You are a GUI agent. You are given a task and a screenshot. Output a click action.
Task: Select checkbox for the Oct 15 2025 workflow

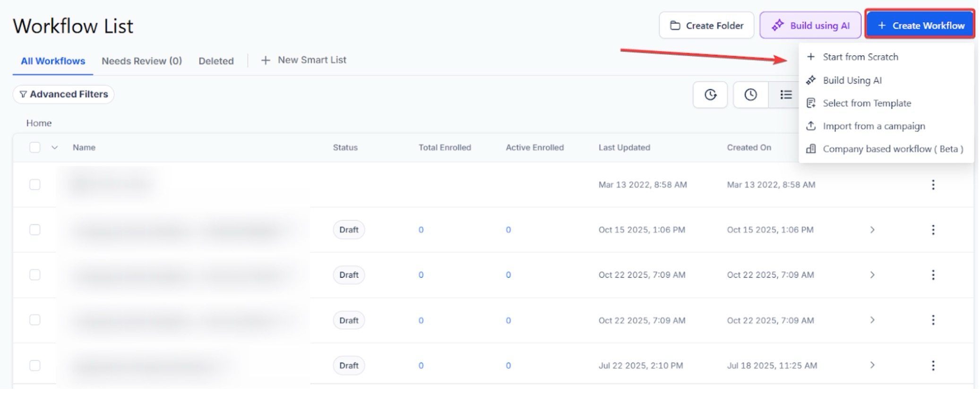(35, 230)
